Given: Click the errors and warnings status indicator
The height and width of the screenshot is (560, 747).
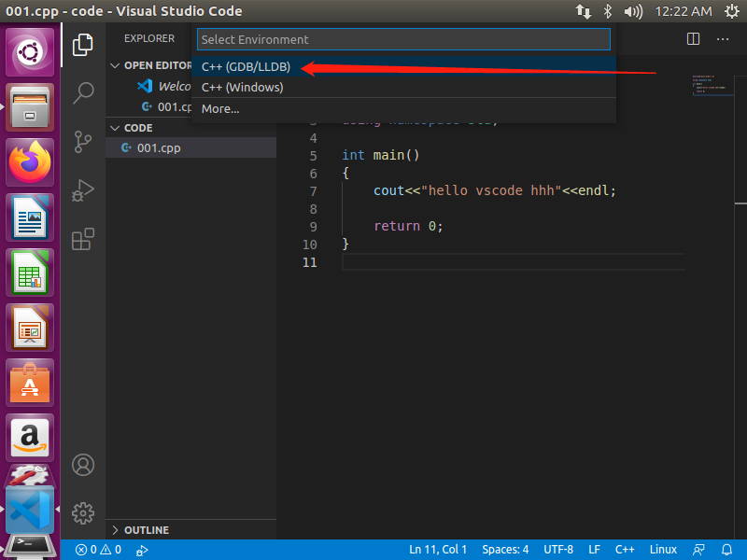Looking at the screenshot, I should pos(98,550).
